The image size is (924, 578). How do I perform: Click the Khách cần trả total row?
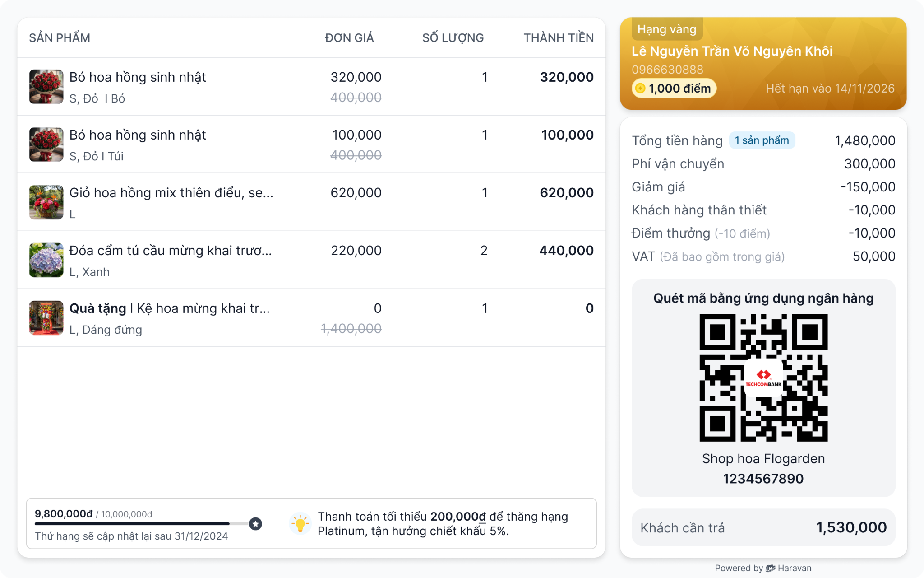763,527
